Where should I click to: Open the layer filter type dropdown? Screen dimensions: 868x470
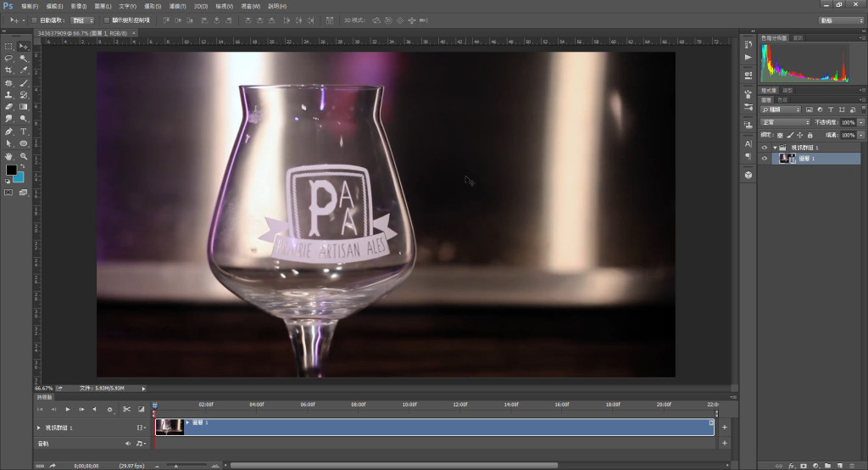(781, 109)
